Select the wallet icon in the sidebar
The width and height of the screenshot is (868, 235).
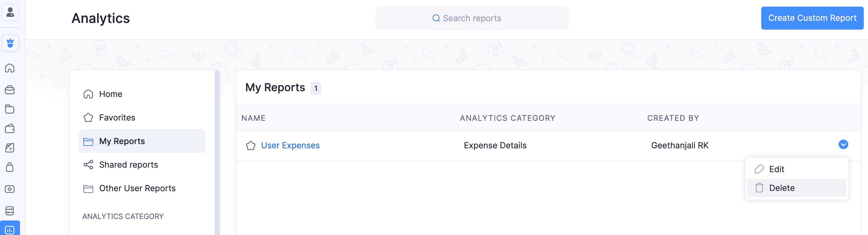coord(10,129)
